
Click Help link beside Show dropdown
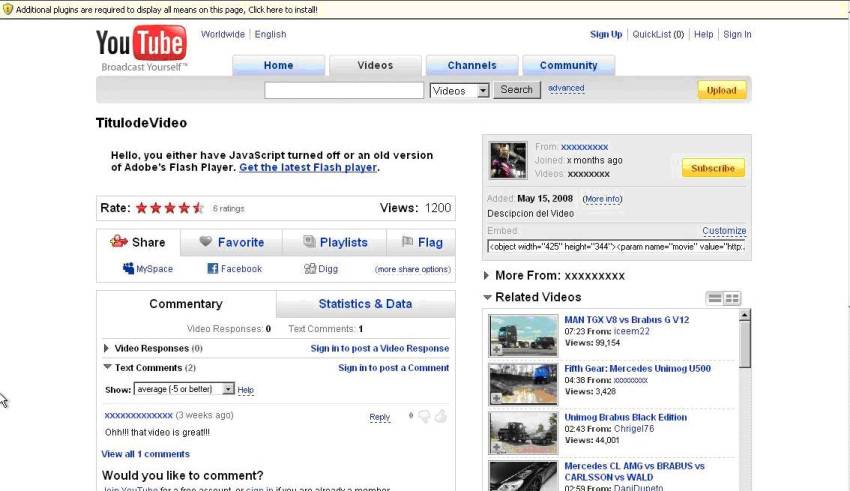pos(246,390)
